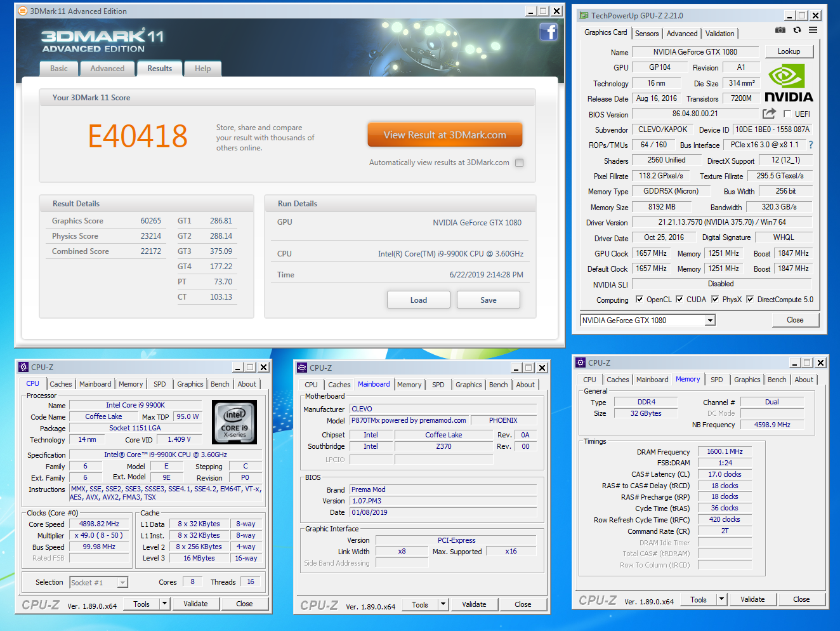Expand Tools dropdown arrow in CPU-Z Memory window
840x631 pixels.
pyautogui.click(x=721, y=599)
